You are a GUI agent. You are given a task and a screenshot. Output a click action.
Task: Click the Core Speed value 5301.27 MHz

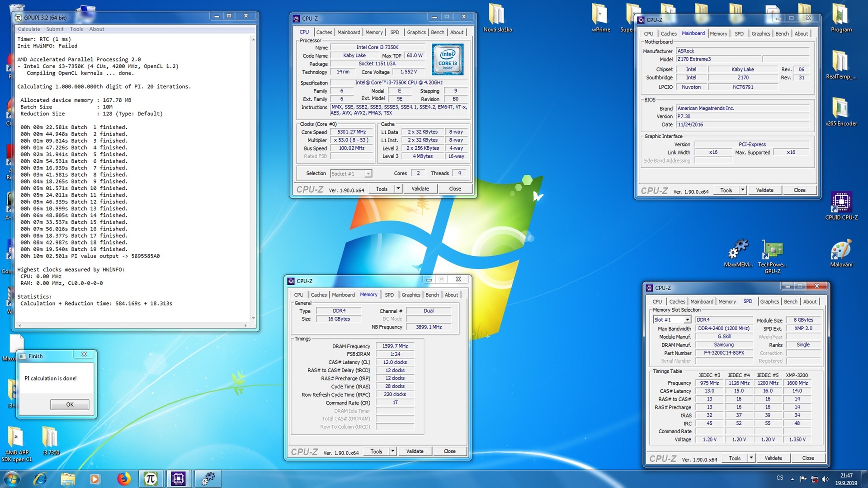[x=352, y=132]
